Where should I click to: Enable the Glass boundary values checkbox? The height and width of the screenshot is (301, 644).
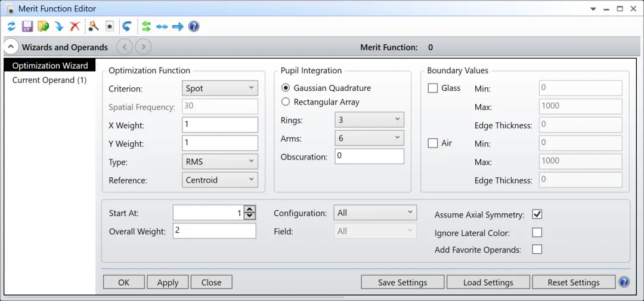[434, 88]
